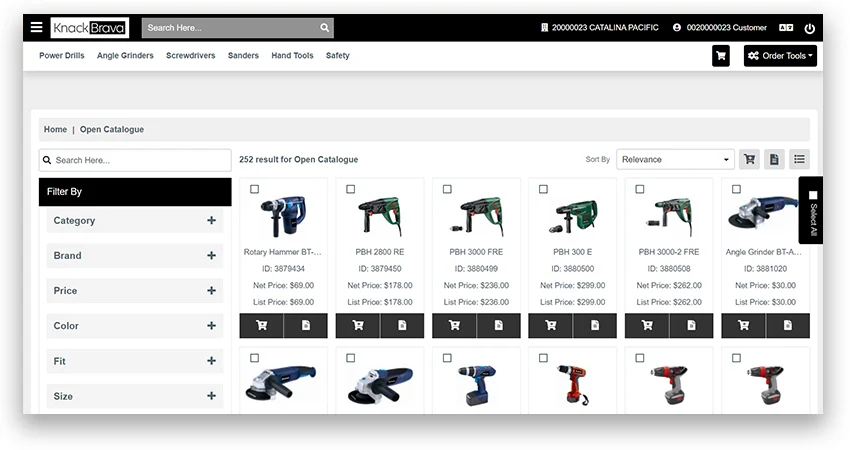This screenshot has width=850, height=450.
Task: Toggle the Select All side tab
Action: (812, 210)
